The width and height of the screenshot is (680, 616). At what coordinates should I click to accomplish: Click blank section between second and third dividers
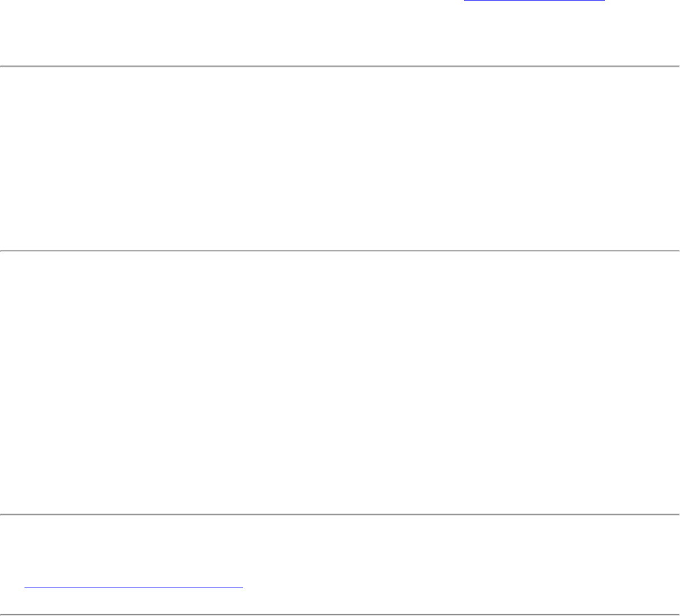(x=340, y=383)
